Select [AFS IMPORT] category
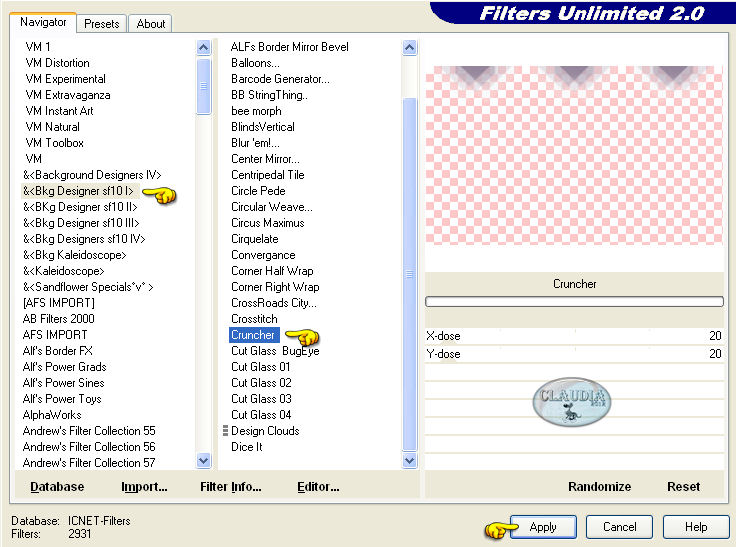This screenshot has width=736, height=547. [59, 303]
